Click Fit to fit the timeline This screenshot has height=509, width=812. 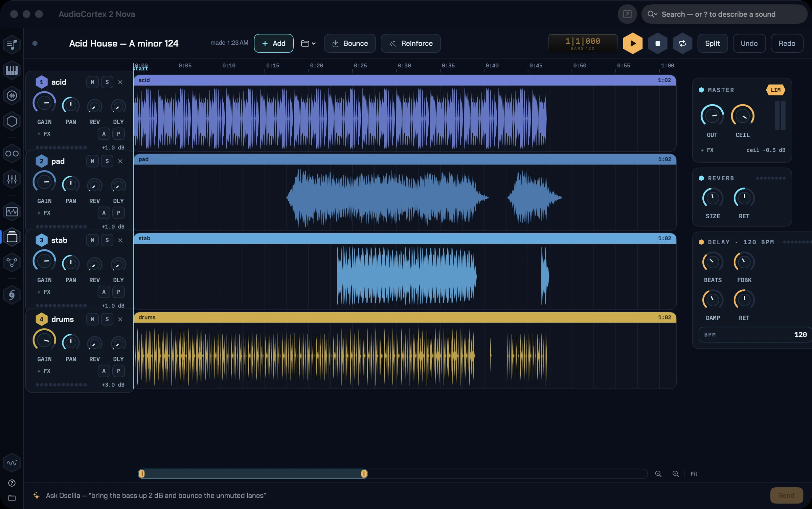point(694,474)
